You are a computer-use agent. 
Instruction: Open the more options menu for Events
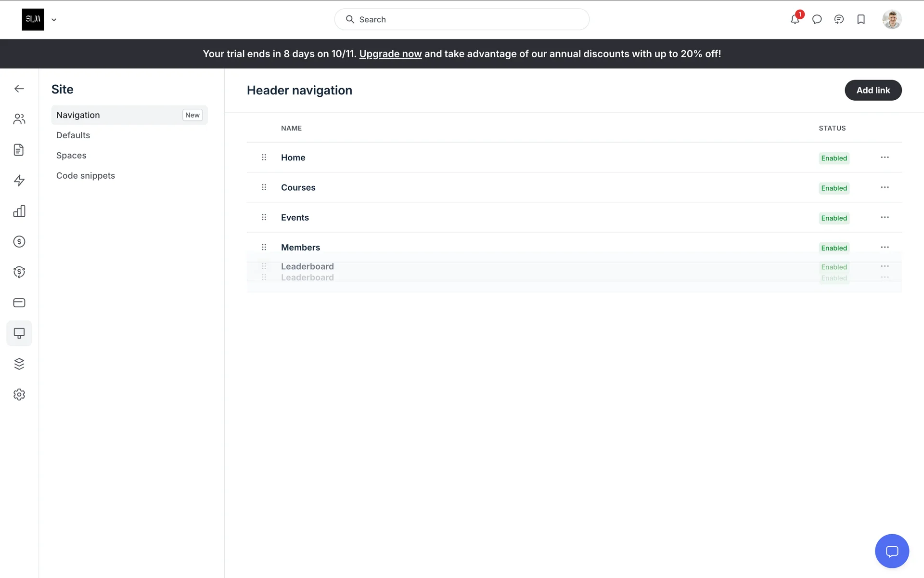[885, 217]
